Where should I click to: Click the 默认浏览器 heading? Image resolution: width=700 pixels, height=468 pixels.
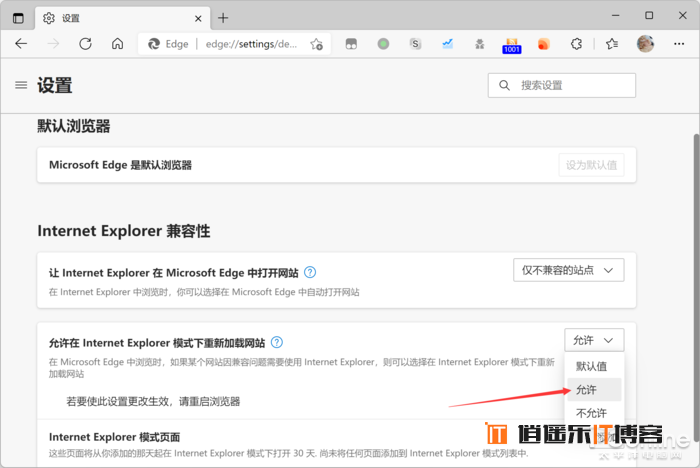click(74, 126)
